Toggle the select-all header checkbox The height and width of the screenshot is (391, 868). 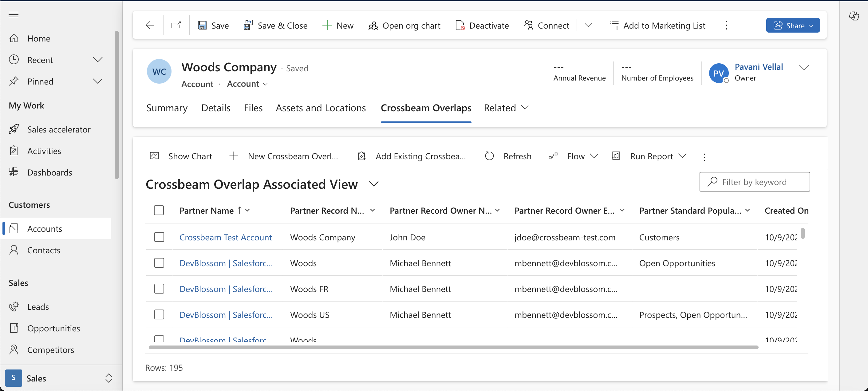pyautogui.click(x=159, y=210)
